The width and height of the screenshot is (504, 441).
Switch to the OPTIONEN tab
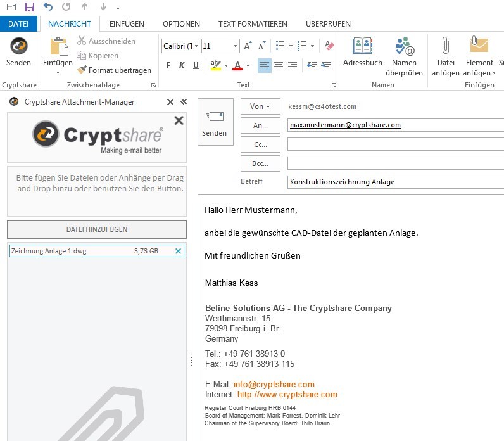pos(181,24)
